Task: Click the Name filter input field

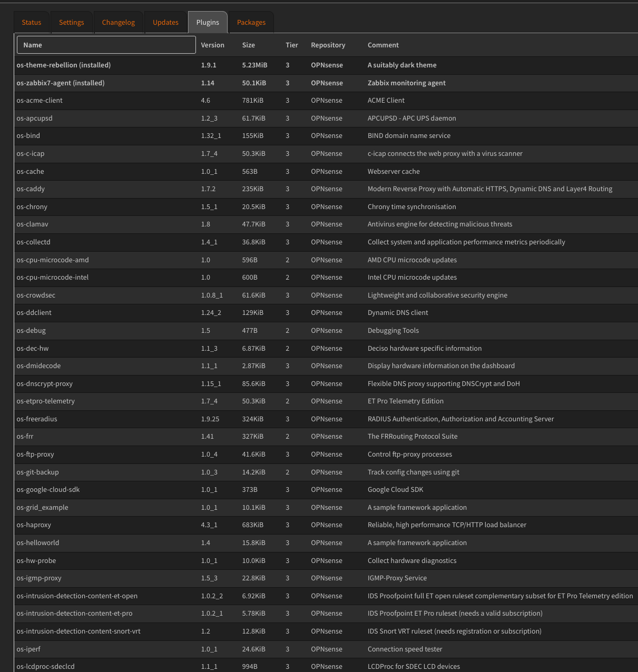Action: [106, 45]
